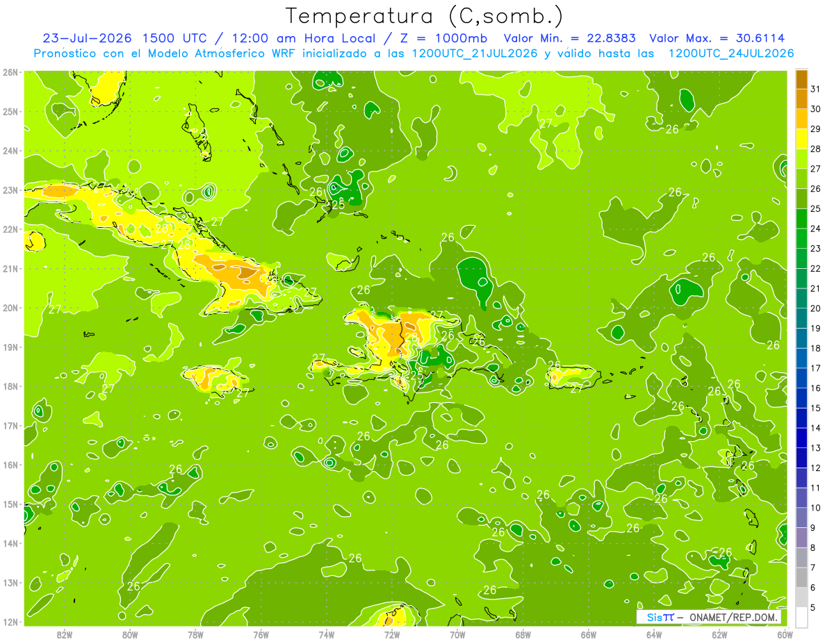
Task: Select the gold legend swatch between 29 and 30
Action: [801, 119]
